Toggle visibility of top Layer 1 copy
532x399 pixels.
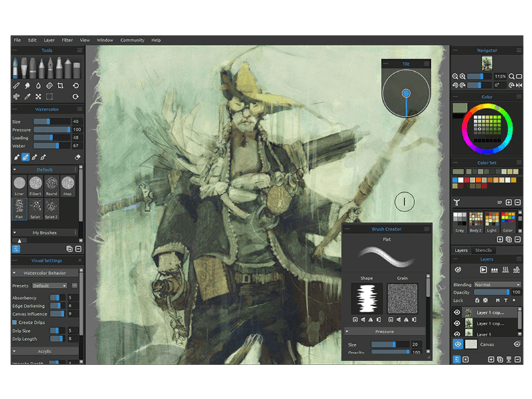pyautogui.click(x=458, y=312)
